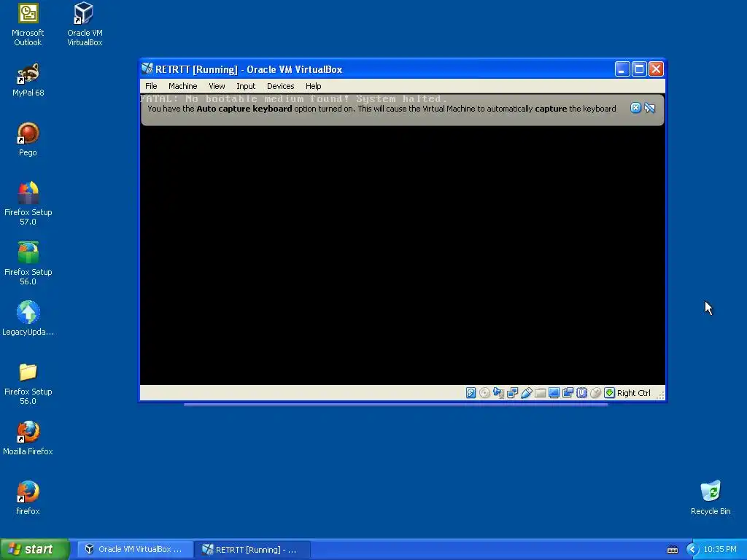The height and width of the screenshot is (560, 747).
Task: Click the VirtualBox window title bar icon
Action: pyautogui.click(x=147, y=69)
